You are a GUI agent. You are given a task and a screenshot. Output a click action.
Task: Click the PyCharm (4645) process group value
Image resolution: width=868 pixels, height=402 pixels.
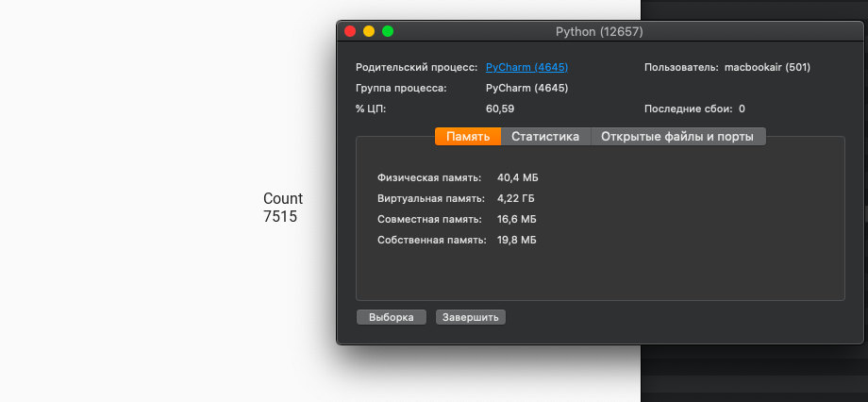tap(526, 88)
